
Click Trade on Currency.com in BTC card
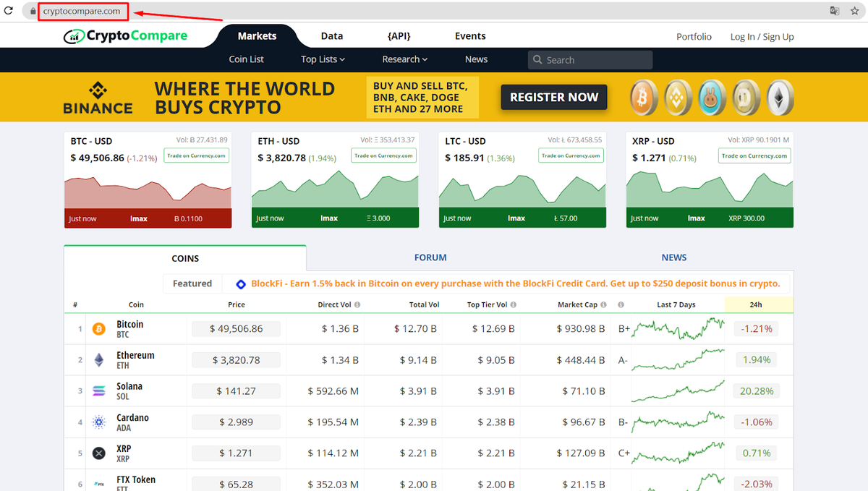(x=196, y=155)
